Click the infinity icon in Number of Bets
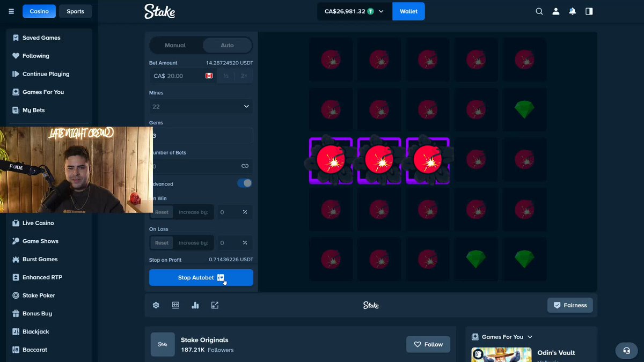Screen dimensions: 644x362 [245, 166]
